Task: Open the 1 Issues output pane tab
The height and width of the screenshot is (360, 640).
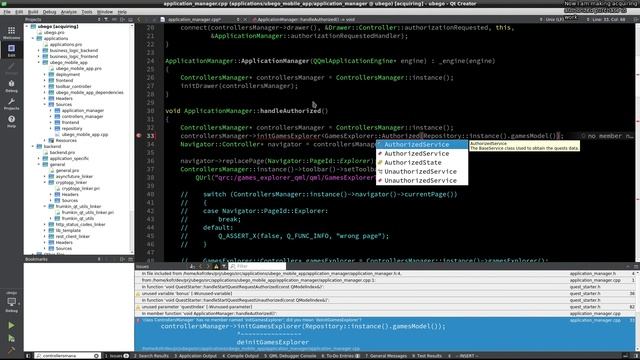Action: tap(117, 356)
